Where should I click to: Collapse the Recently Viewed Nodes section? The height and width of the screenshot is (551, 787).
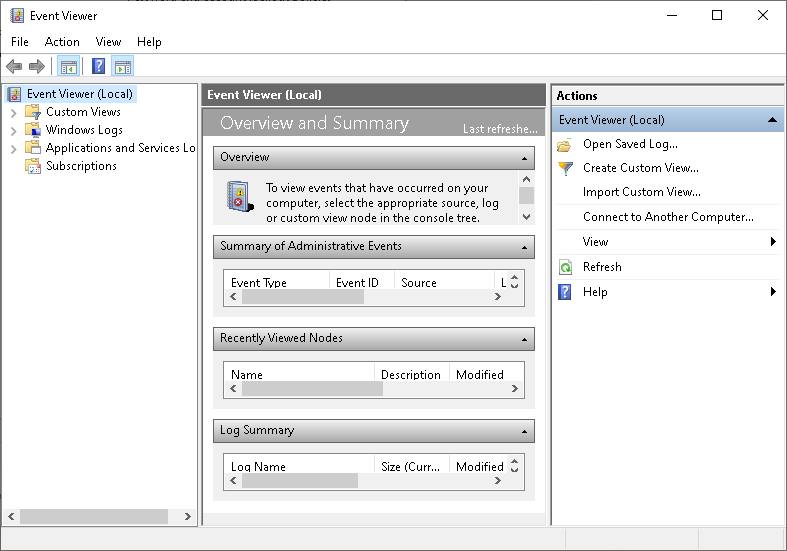tap(524, 340)
